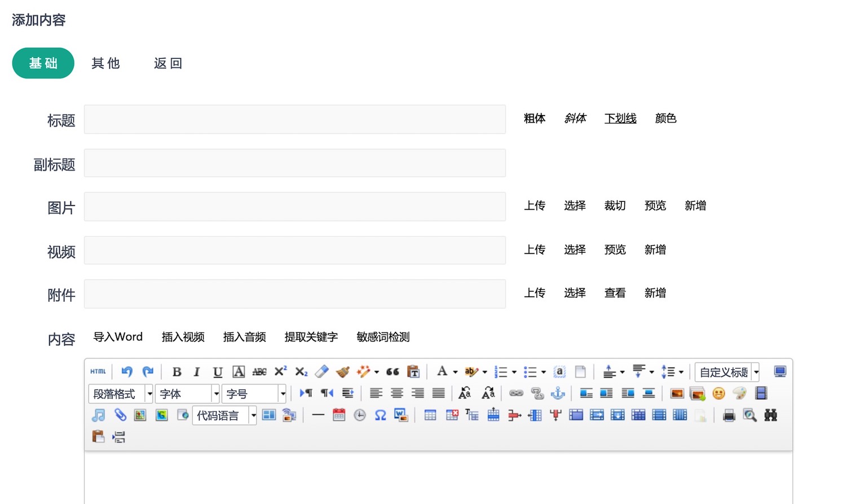Switch to the 其他 tab
846x504 pixels.
106,63
